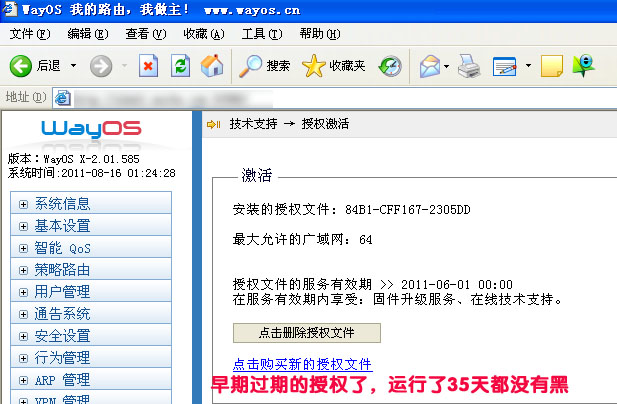This screenshot has width=617, height=404.
Task: Click the yellow note icon
Action: (x=552, y=66)
